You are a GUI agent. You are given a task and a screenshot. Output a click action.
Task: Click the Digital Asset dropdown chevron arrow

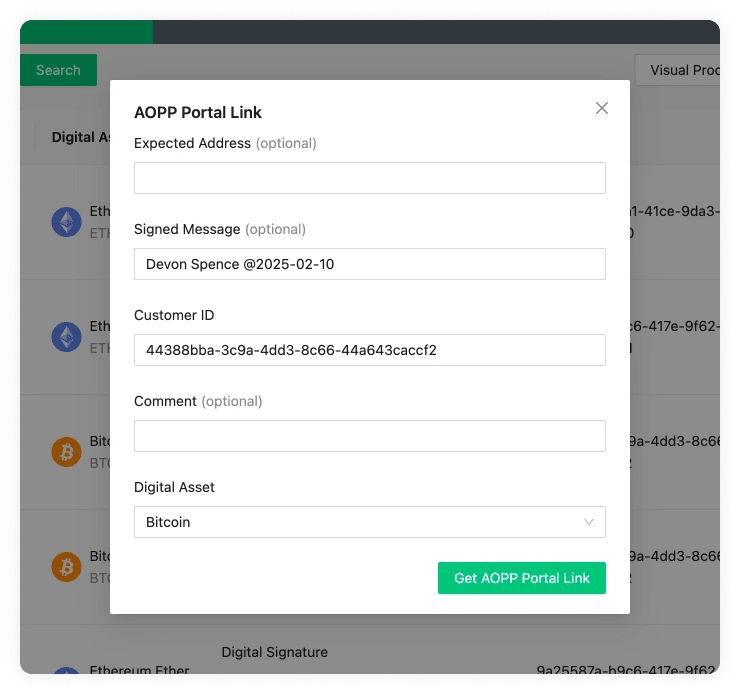[x=589, y=522]
